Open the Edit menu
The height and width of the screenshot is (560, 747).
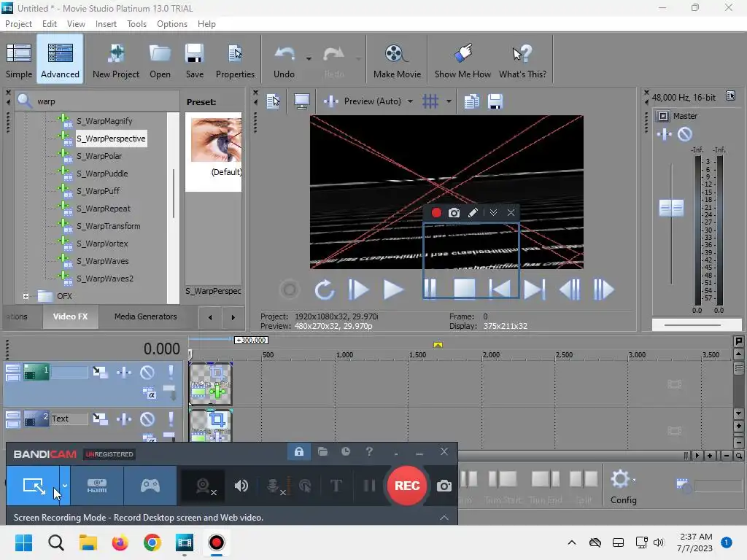(49, 24)
